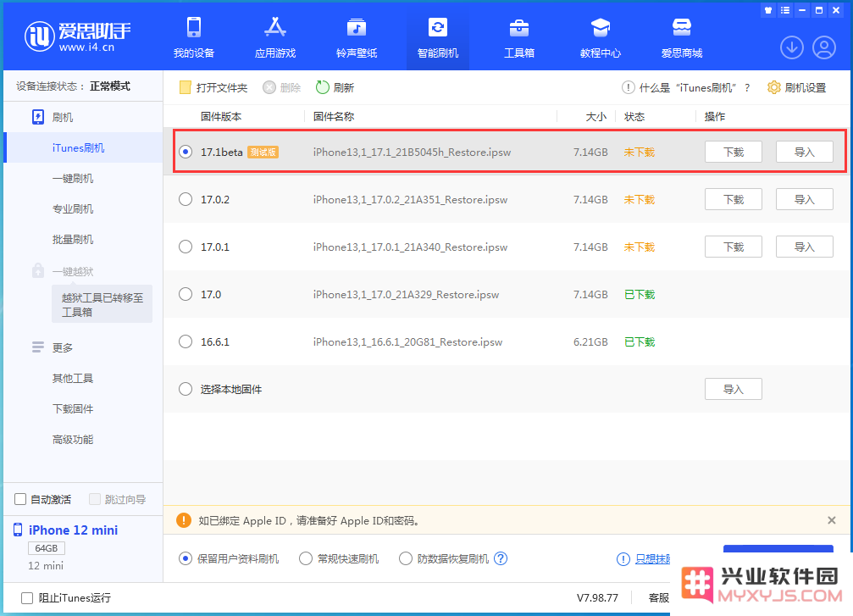853x616 pixels.
Task: Open the 爱思商城 store section
Action: click(x=682, y=37)
